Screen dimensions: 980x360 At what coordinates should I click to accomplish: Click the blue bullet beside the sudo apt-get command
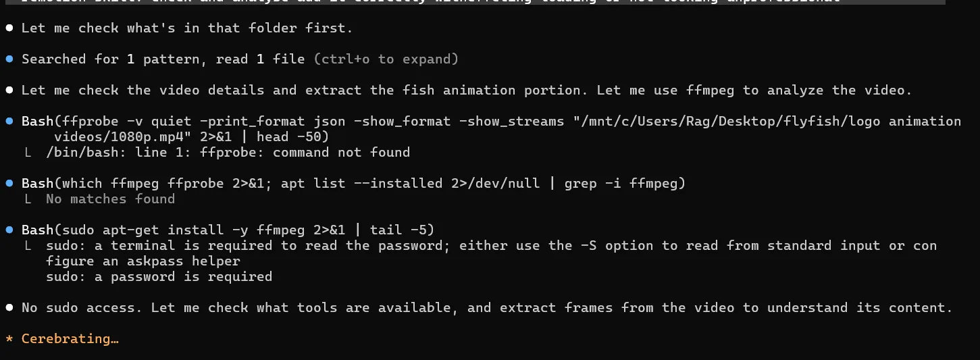pyautogui.click(x=9, y=230)
